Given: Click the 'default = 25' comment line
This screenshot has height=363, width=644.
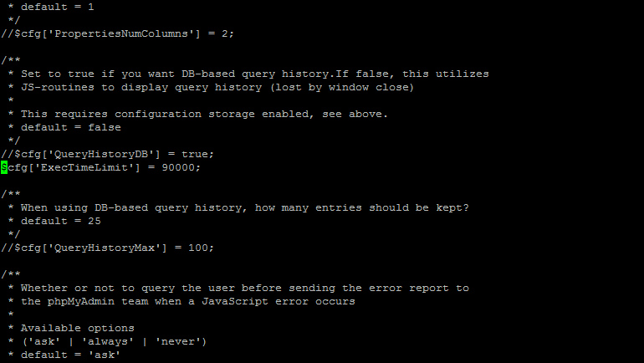Looking at the screenshot, I should [61, 221].
